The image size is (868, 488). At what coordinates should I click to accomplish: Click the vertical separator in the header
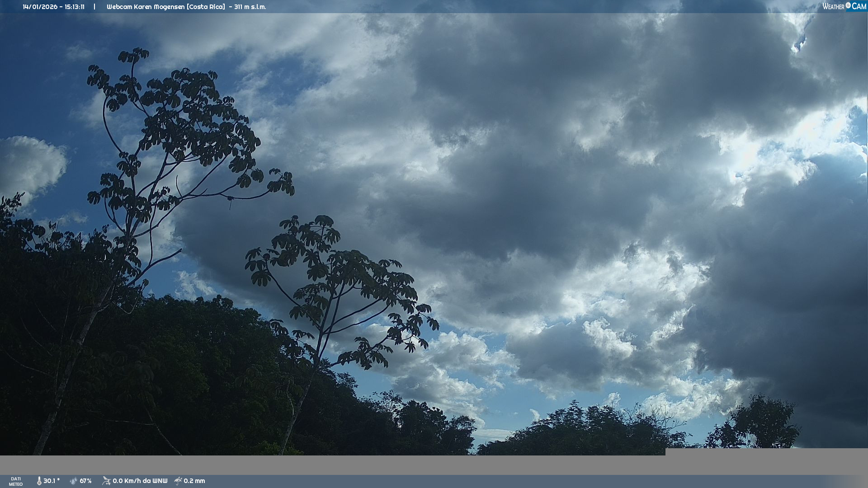click(x=94, y=7)
